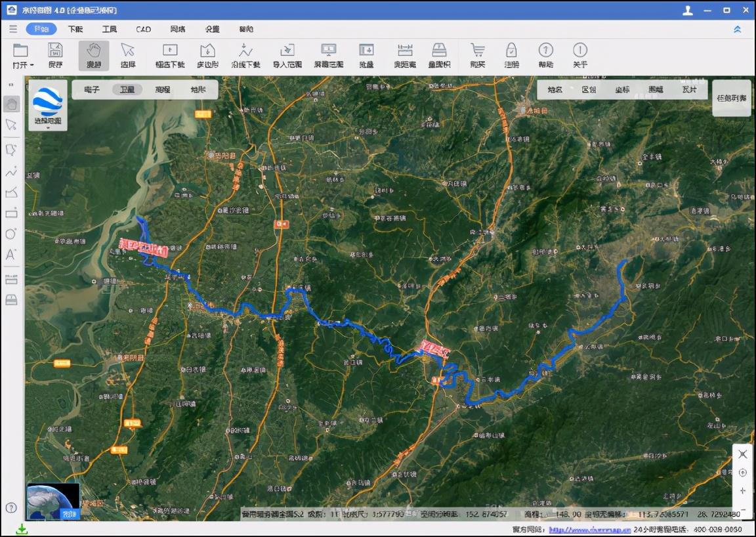The height and width of the screenshot is (537, 756).
Task: Select the arrow pointer tool in the left sidebar
Action: [x=11, y=125]
